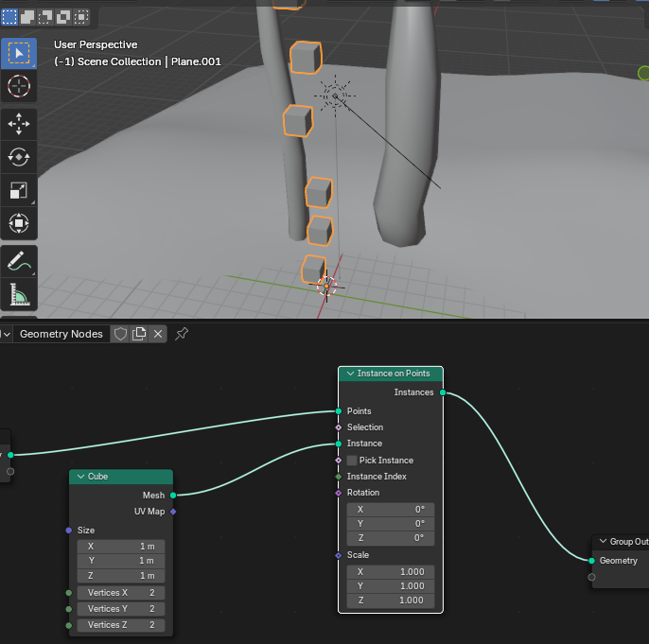Click the Group Output Geometry socket
This screenshot has width=649, height=644.
(x=591, y=561)
